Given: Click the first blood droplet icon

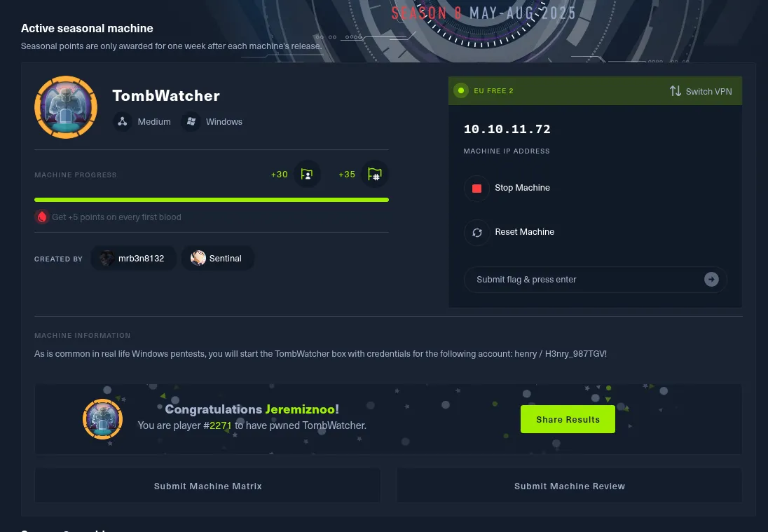Looking at the screenshot, I should [42, 217].
